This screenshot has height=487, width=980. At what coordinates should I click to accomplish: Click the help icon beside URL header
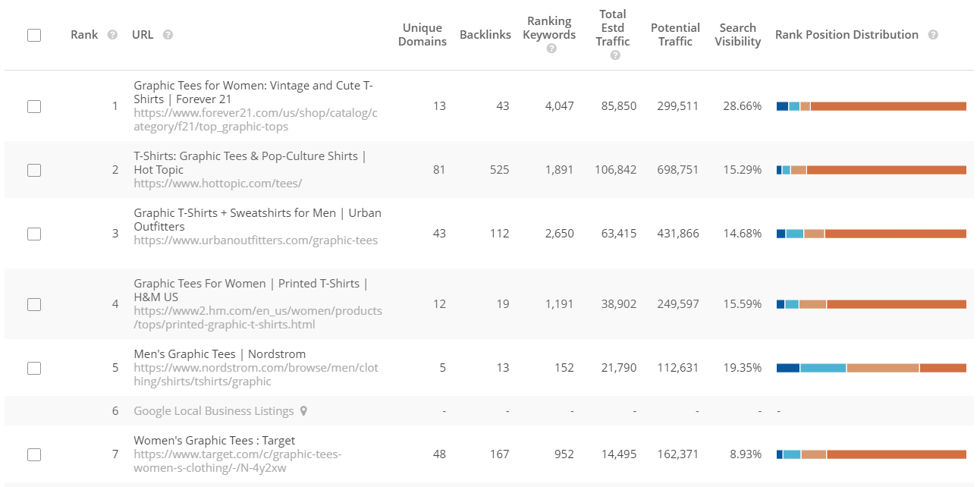click(168, 35)
